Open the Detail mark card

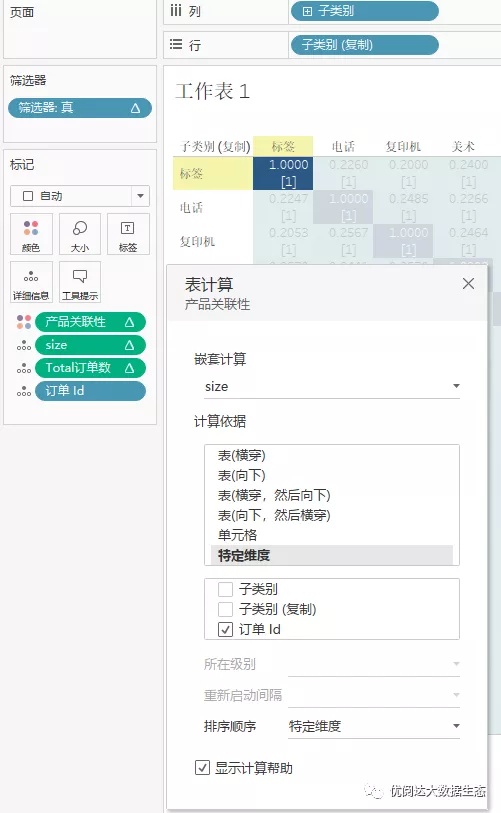[x=31, y=282]
